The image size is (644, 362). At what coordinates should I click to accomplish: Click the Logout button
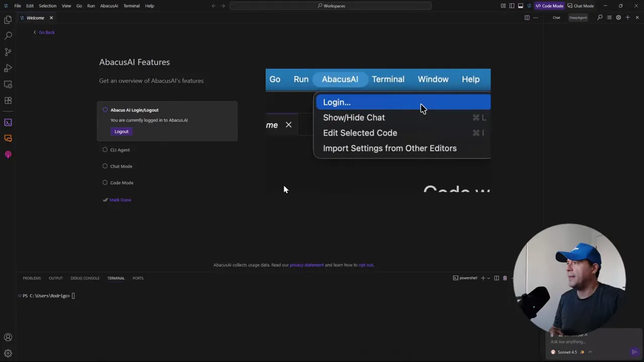[121, 131]
